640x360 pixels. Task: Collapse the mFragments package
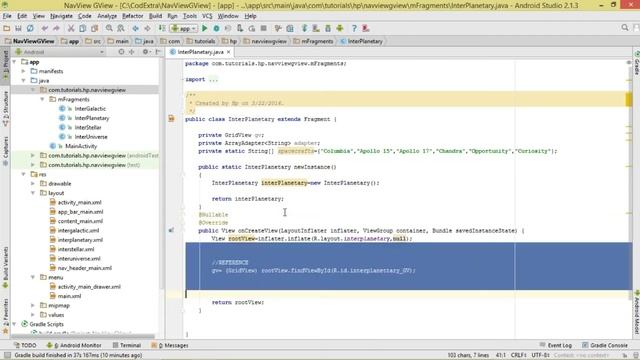point(42,99)
